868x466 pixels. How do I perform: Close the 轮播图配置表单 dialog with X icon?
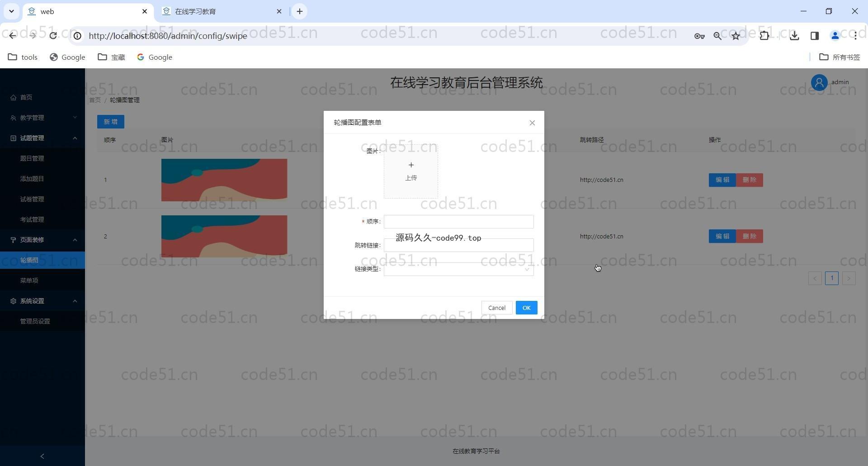point(532,123)
